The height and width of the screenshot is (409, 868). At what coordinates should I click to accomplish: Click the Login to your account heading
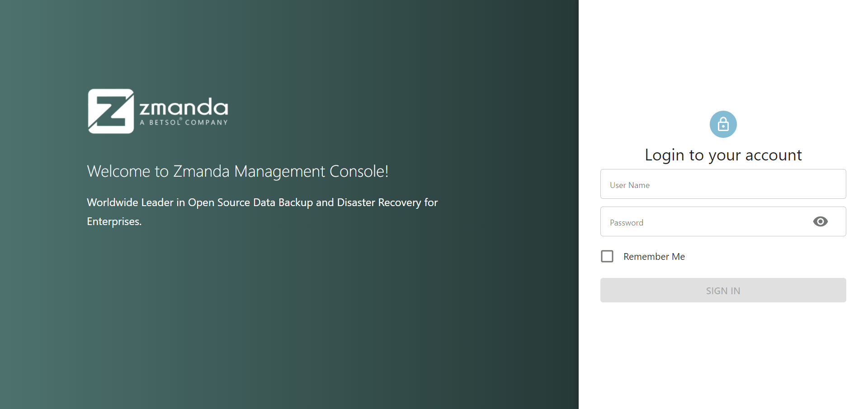pos(723,155)
